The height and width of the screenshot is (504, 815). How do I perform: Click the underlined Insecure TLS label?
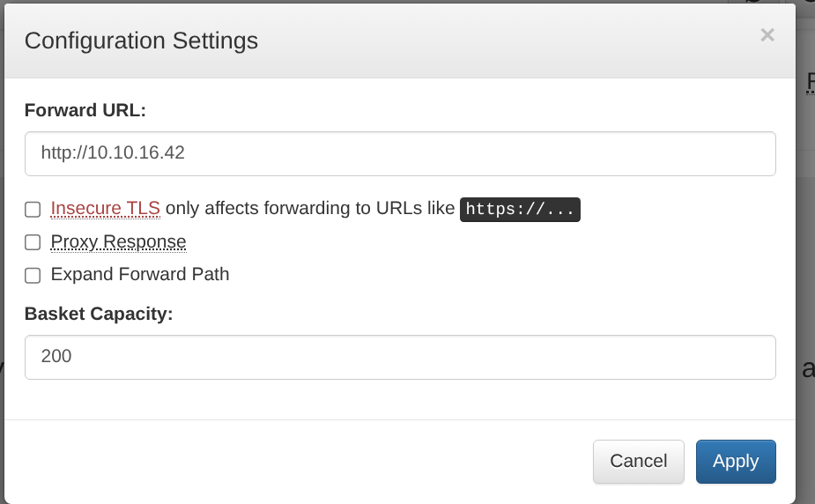tap(105, 209)
